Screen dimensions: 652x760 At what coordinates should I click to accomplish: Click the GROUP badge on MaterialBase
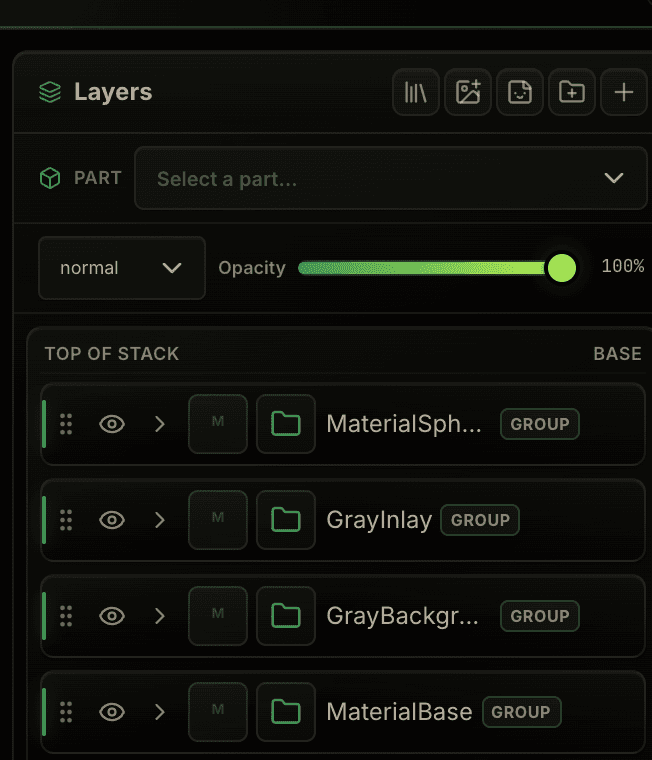pyautogui.click(x=522, y=712)
